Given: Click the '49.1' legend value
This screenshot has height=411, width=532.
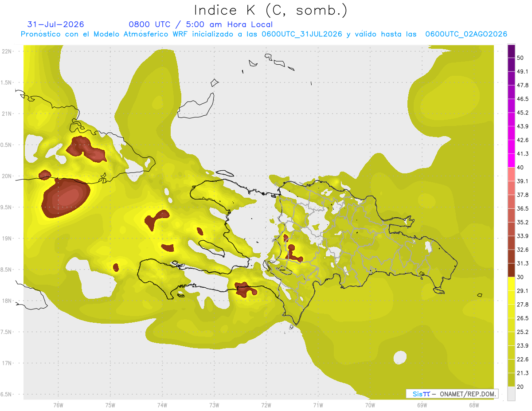Looking at the screenshot, I should (x=522, y=72).
